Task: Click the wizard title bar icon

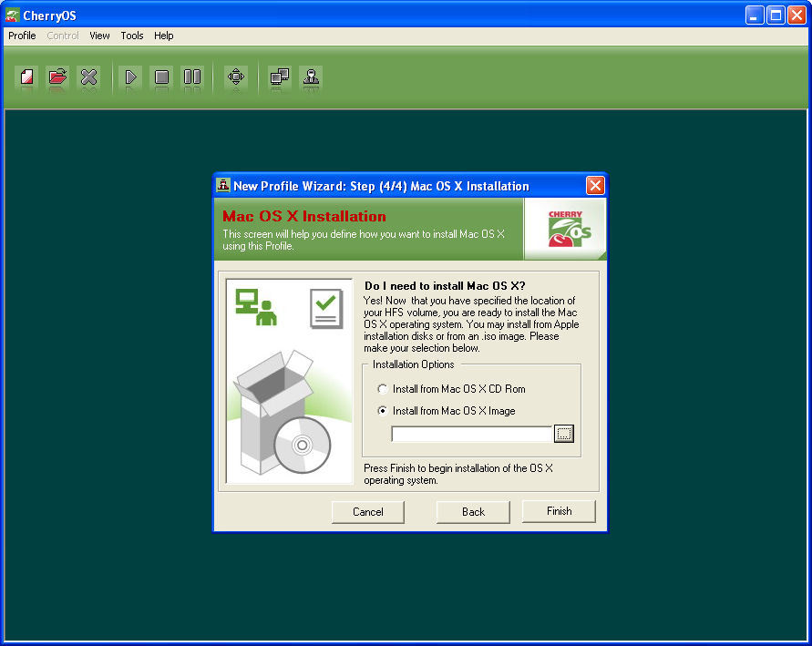Action: tap(223, 185)
